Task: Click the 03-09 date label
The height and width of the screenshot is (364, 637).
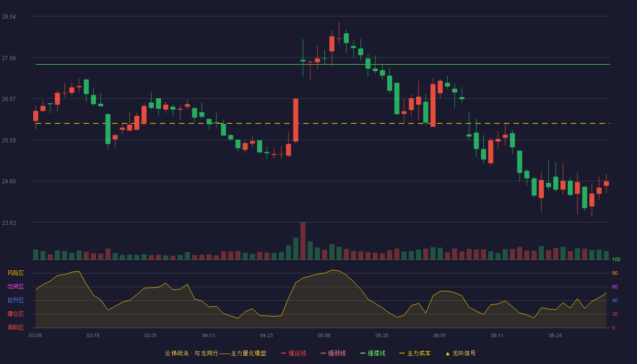Action: (x=35, y=335)
